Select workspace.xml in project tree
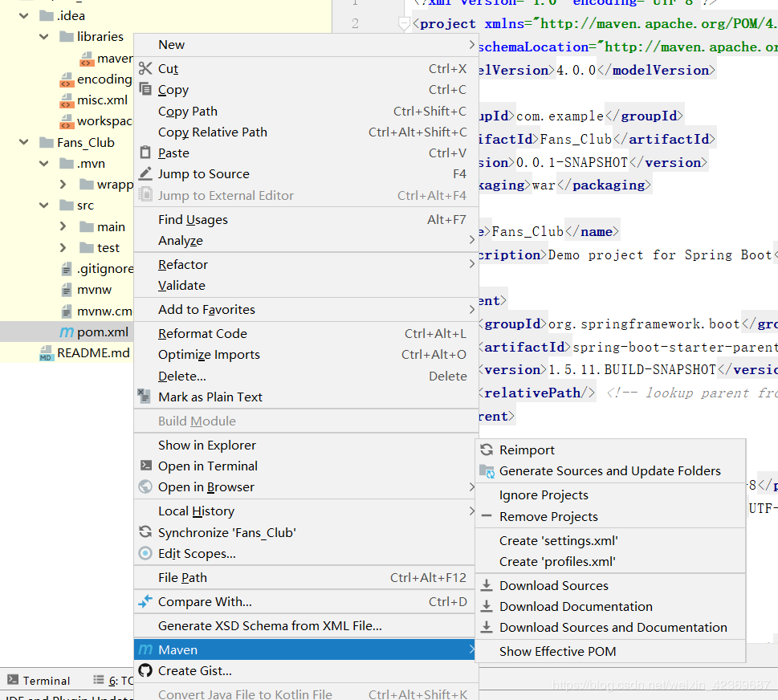 (x=96, y=121)
